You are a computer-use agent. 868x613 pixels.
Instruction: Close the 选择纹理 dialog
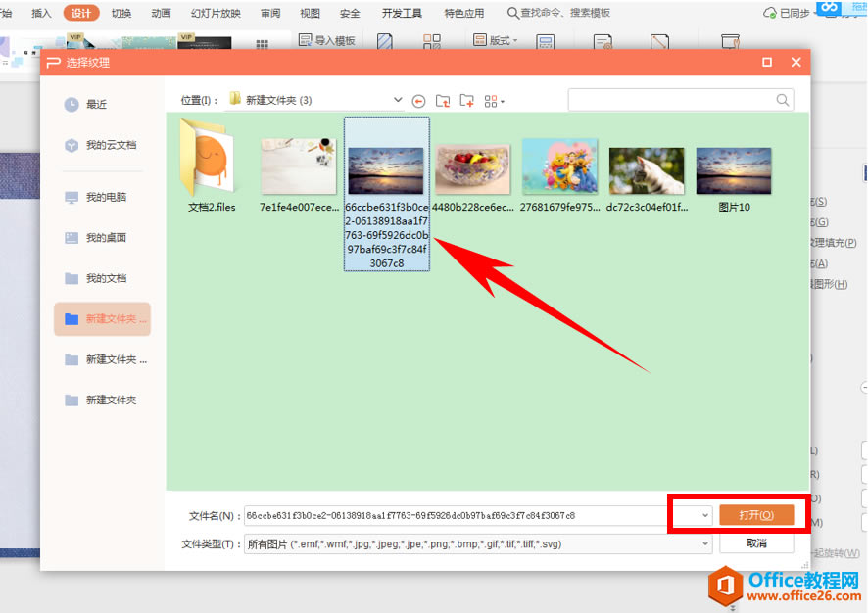click(x=796, y=62)
